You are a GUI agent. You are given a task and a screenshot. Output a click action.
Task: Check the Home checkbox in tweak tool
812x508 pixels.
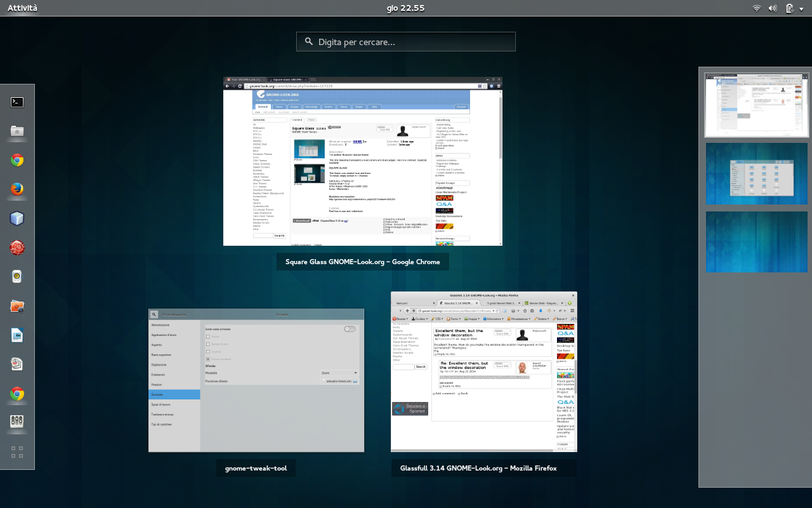pyautogui.click(x=208, y=337)
